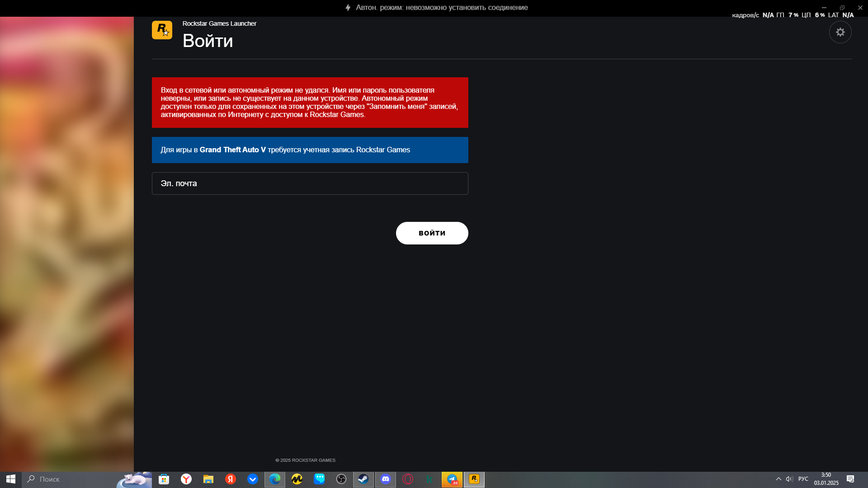
Task: Click the offline mode connection status message
Action: pos(442,8)
